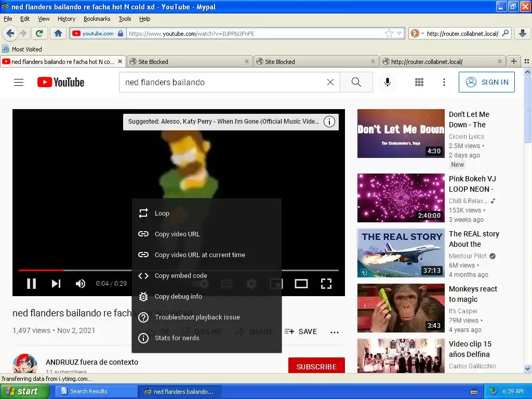Skip to the next video
532x399 pixels.
[x=56, y=283]
